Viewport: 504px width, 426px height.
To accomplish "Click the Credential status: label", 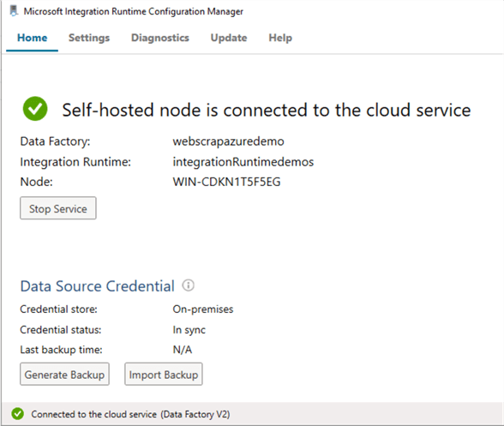I will (x=60, y=330).
